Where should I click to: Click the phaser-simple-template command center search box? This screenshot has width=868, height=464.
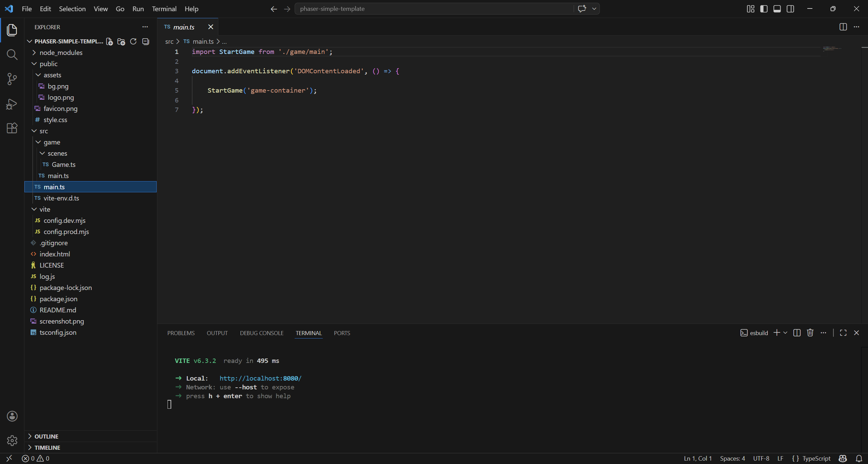point(434,9)
